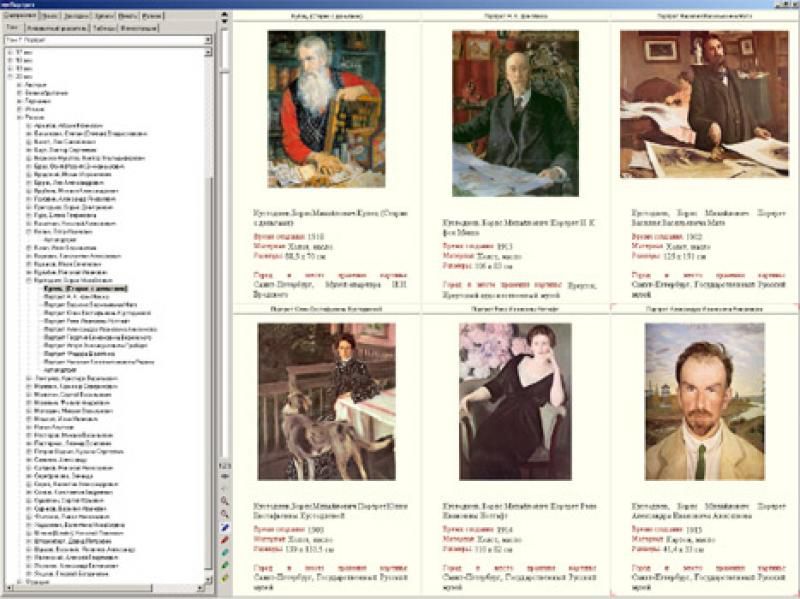
Task: Expand the '17 век' tree node
Action: click(x=9, y=53)
